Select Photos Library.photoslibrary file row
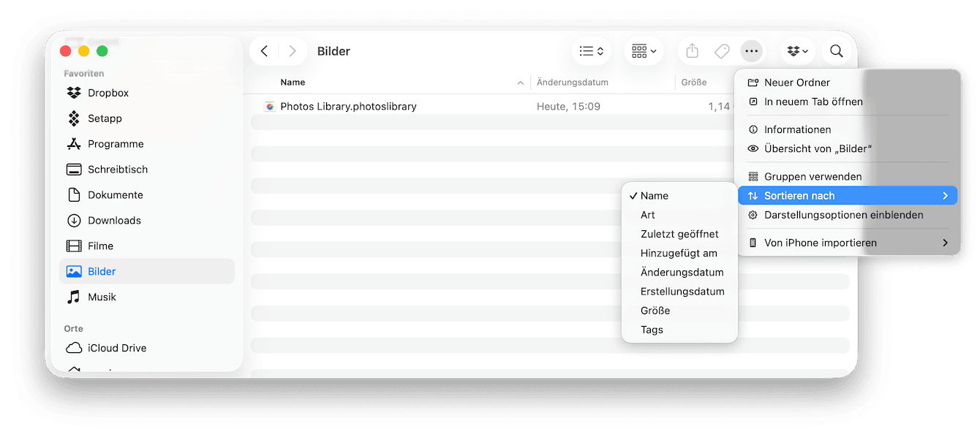 tap(348, 107)
